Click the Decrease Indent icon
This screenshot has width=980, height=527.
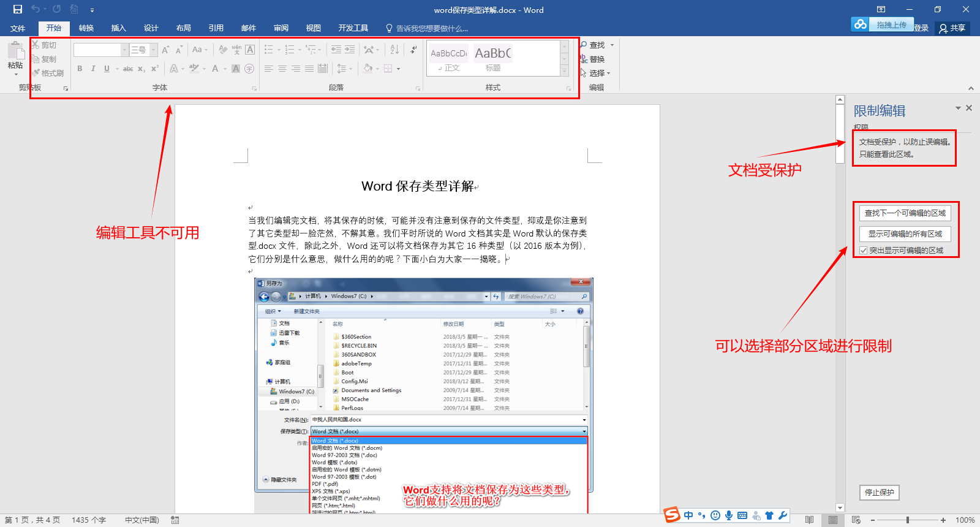tap(336, 50)
